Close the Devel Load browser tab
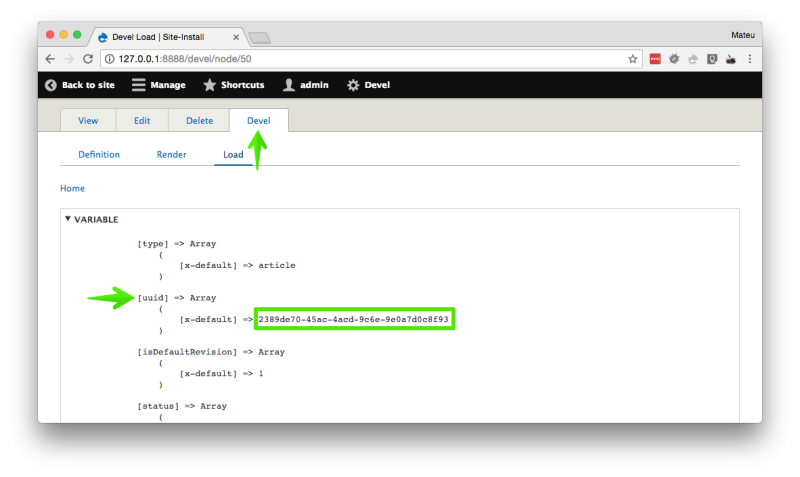800x477 pixels. click(x=236, y=37)
